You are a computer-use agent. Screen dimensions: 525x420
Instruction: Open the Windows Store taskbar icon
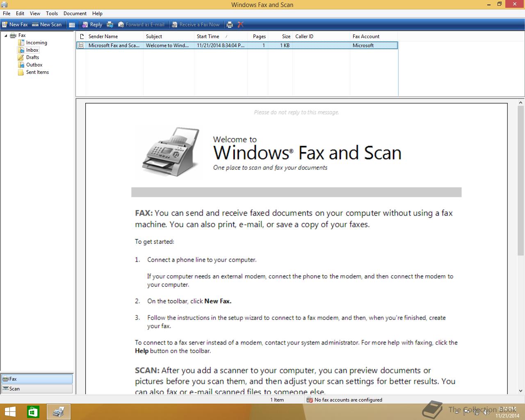33,412
